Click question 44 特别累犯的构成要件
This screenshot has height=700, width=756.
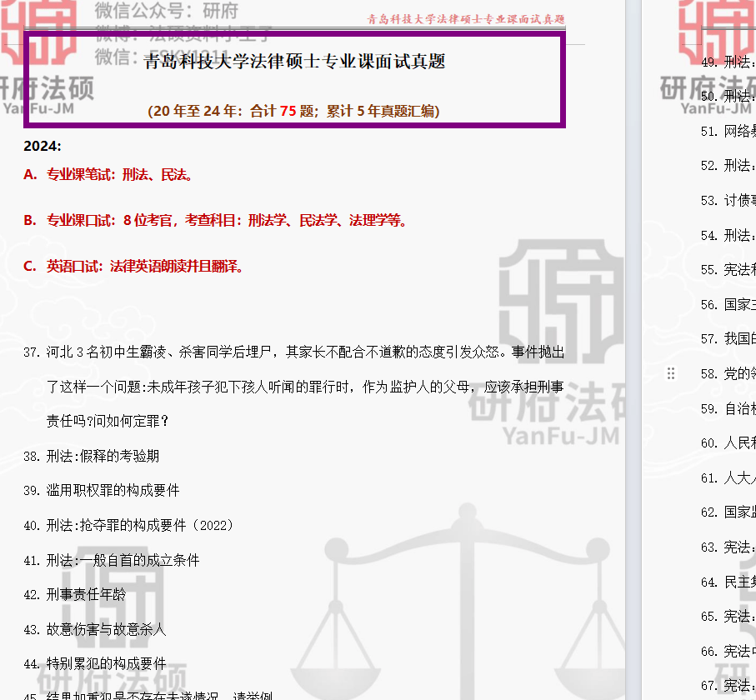click(95, 664)
